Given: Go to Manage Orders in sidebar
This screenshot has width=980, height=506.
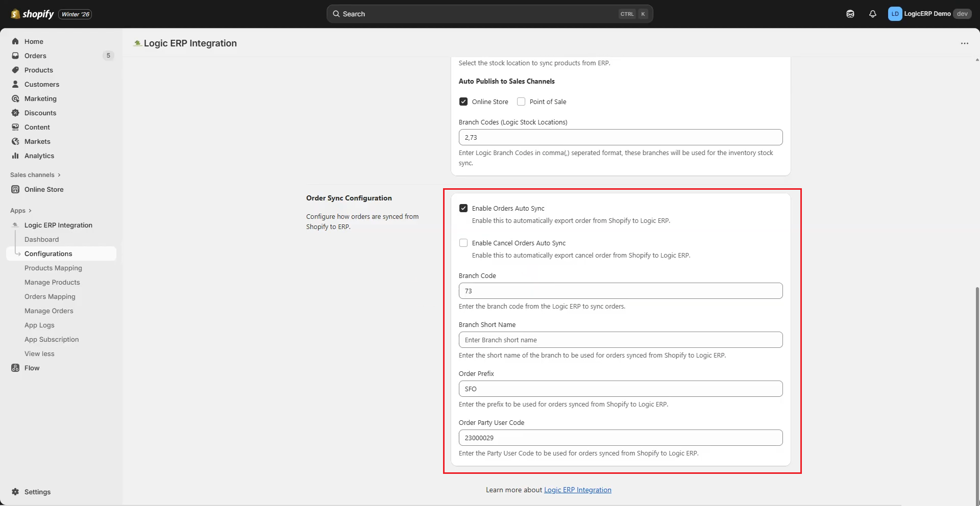Looking at the screenshot, I should (x=49, y=311).
